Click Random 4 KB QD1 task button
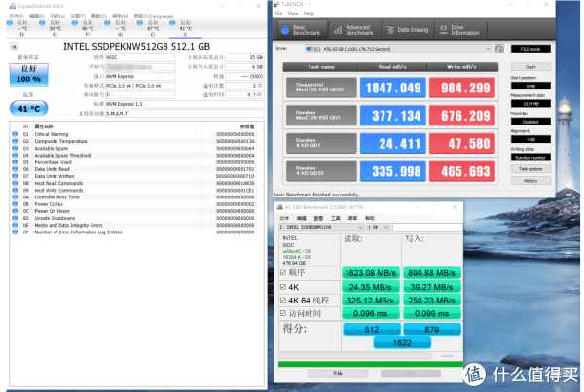The width and height of the screenshot is (584, 392). pos(321,143)
